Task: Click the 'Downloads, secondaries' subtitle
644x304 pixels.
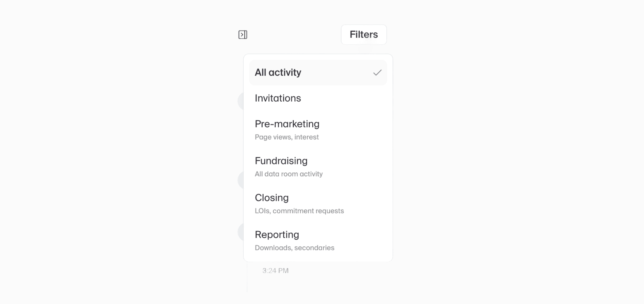Action: click(294, 248)
